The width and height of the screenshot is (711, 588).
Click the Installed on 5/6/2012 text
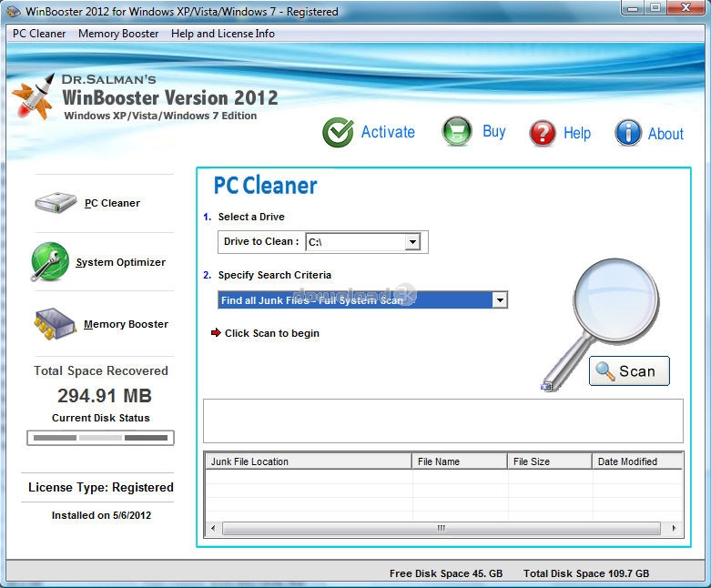(101, 515)
